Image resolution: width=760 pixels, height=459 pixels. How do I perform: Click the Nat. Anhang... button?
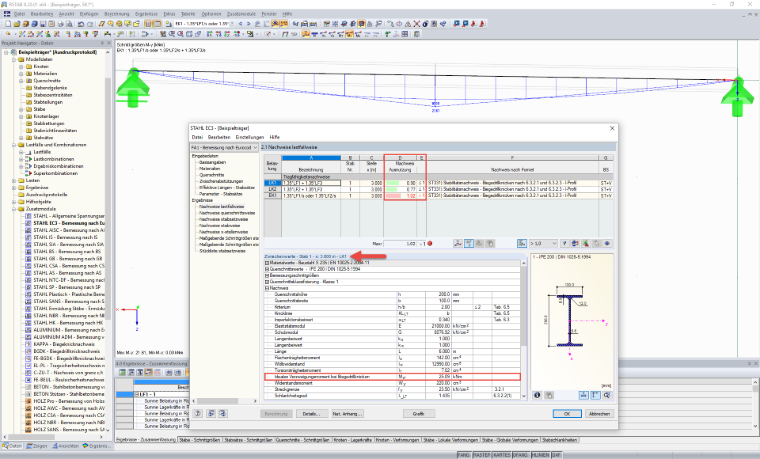[347, 413]
